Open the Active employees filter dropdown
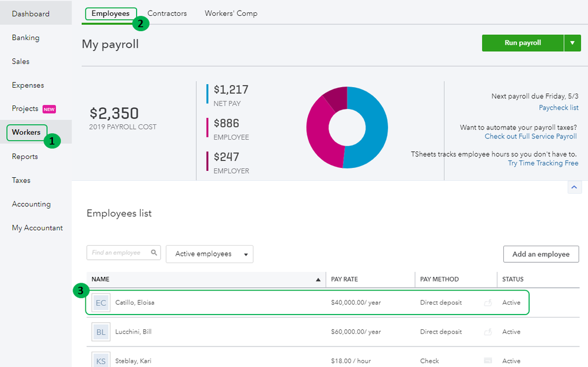Viewport: 588px width, 367px height. click(210, 254)
